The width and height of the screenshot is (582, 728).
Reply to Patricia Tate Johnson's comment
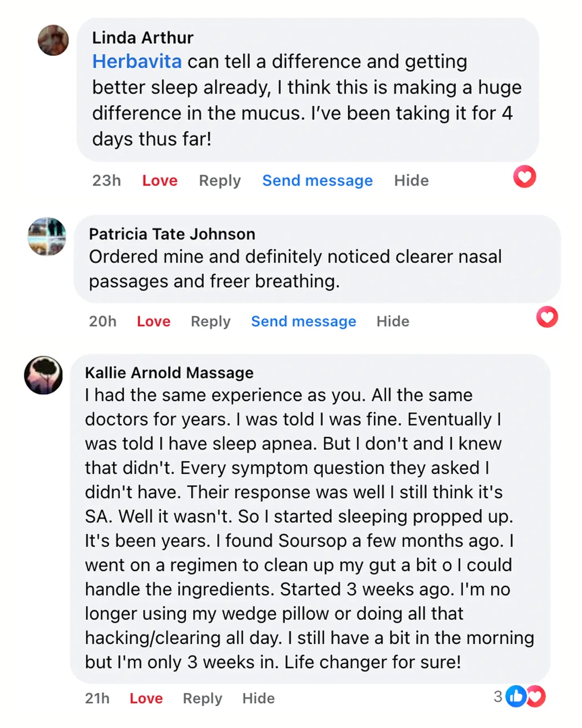click(x=211, y=321)
